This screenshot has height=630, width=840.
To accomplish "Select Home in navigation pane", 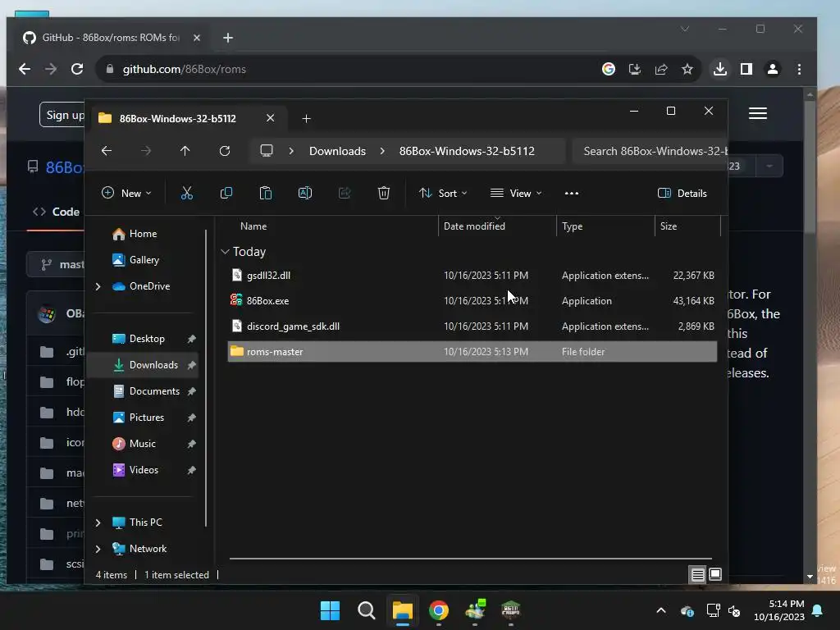I will coord(135,234).
